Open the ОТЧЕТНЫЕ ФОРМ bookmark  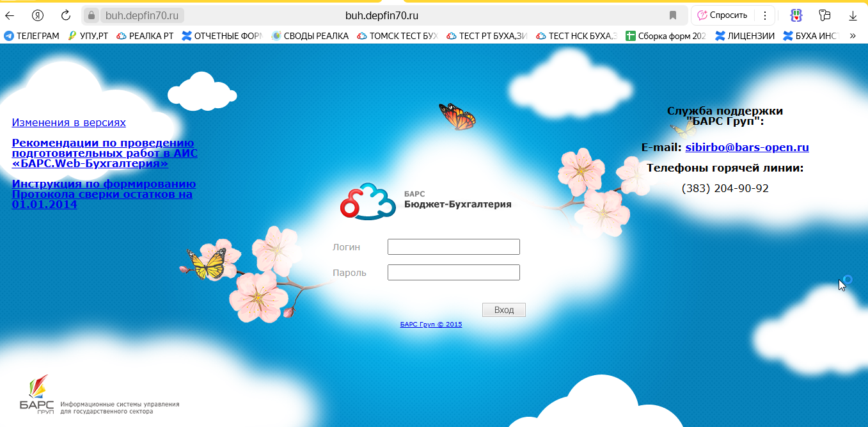(x=222, y=36)
